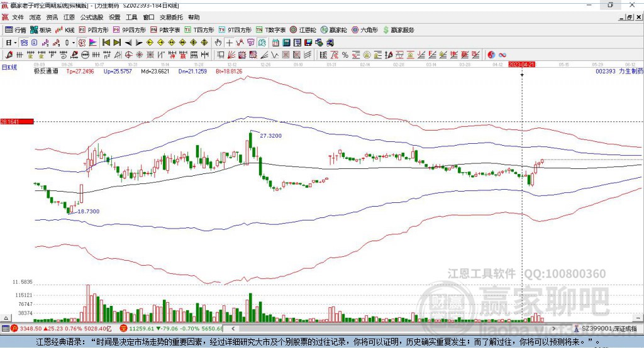Open the 文件 menu
The image size is (644, 348).
(18, 17)
